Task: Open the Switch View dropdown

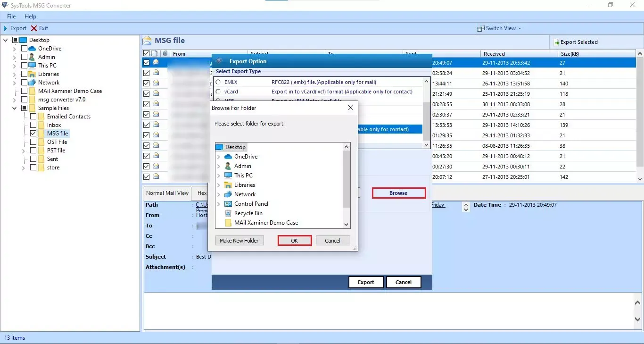Action: click(499, 28)
